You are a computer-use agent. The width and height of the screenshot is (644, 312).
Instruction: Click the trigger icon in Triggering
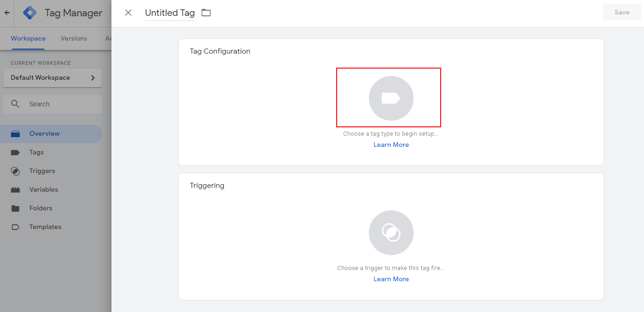point(391,232)
